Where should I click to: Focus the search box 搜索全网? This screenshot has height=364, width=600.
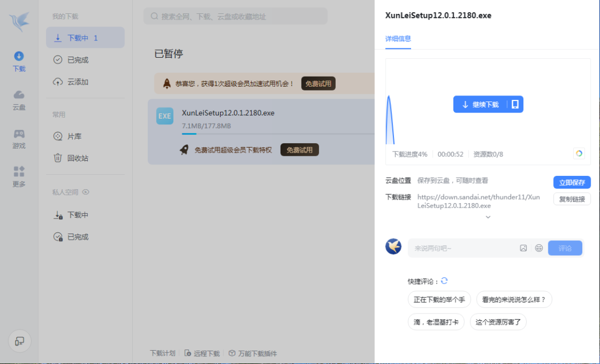pos(236,16)
